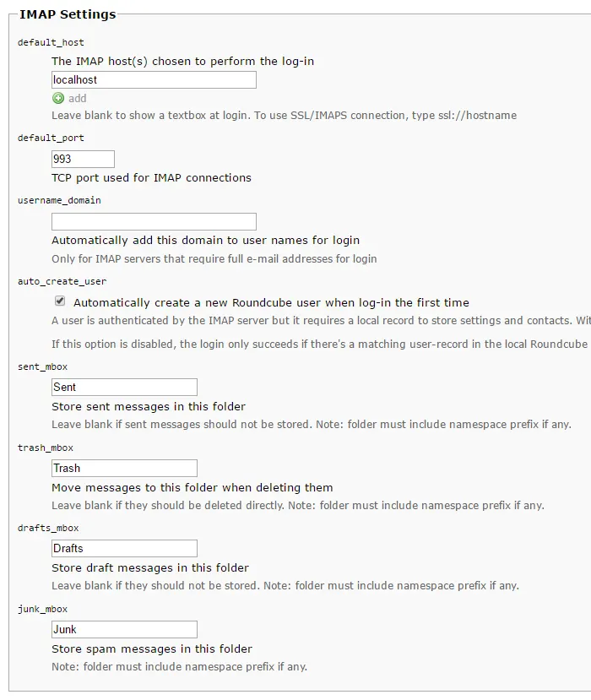Click the IMAP Settings section heading
Viewport: 591px width, 700px height.
[68, 14]
